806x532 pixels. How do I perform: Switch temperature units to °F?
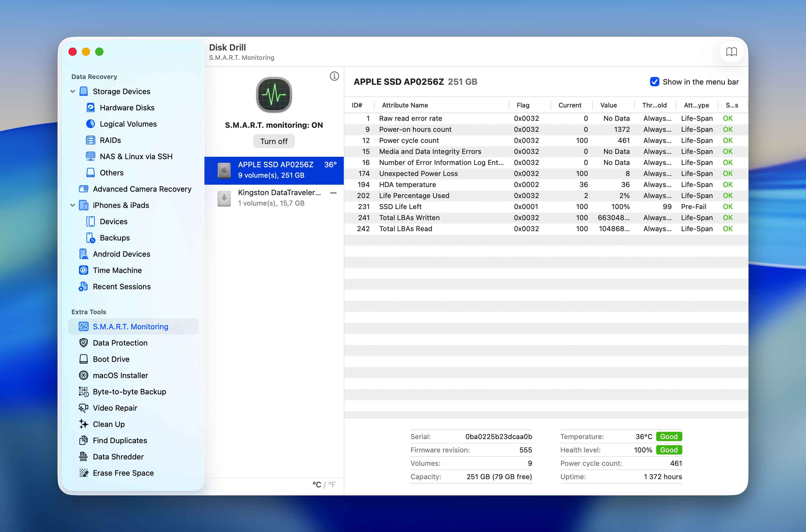(332, 484)
